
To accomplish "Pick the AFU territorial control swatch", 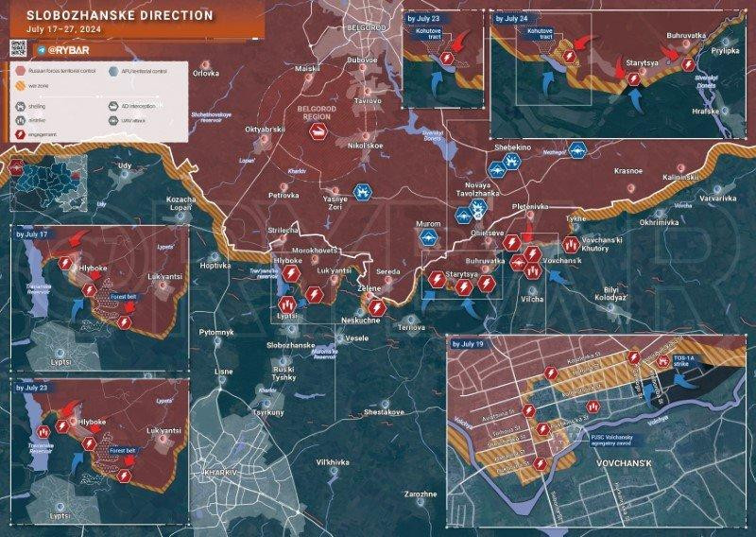I will pyautogui.click(x=113, y=71).
